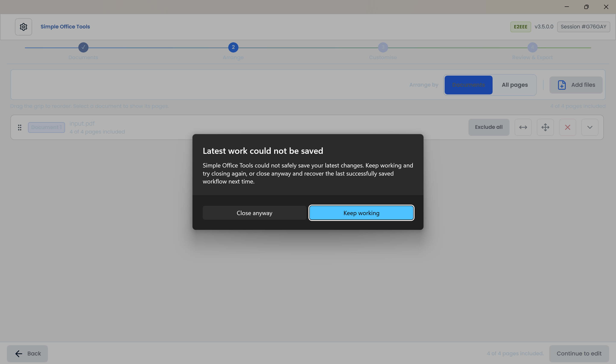Viewport: 616px width, 364px height.
Task: Click Continue to edit
Action: click(x=579, y=354)
